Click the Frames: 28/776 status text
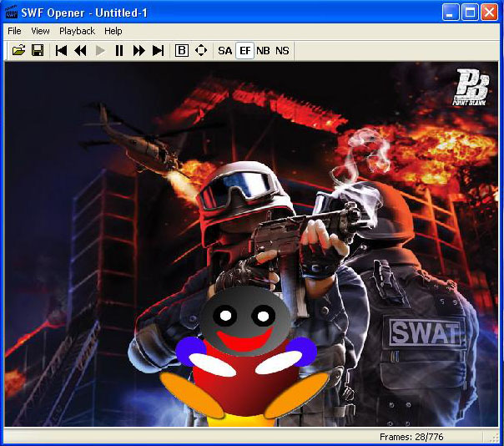The width and height of the screenshot is (504, 446). click(411, 437)
